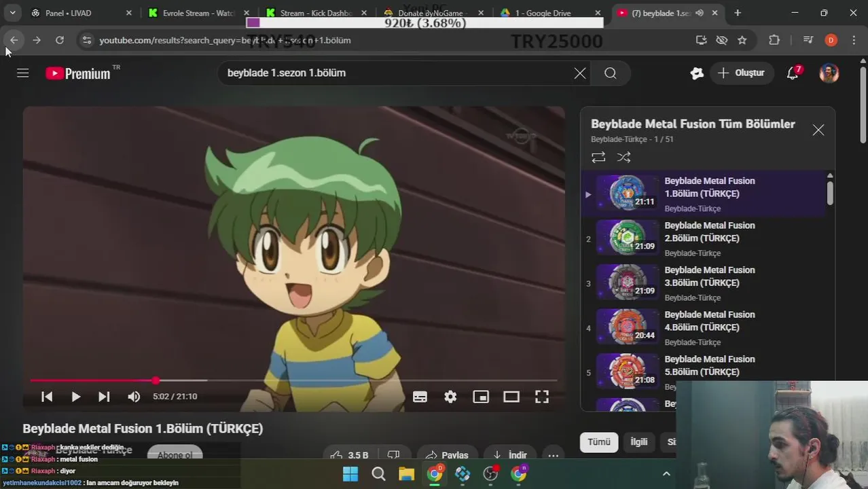Click the İndir download button

(x=510, y=455)
